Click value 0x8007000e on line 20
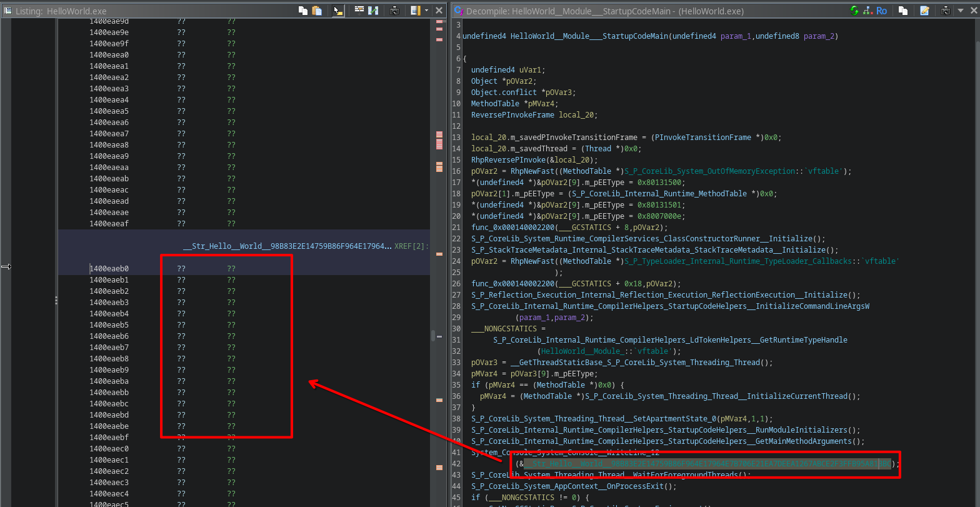Image resolution: width=980 pixels, height=507 pixels. point(659,216)
